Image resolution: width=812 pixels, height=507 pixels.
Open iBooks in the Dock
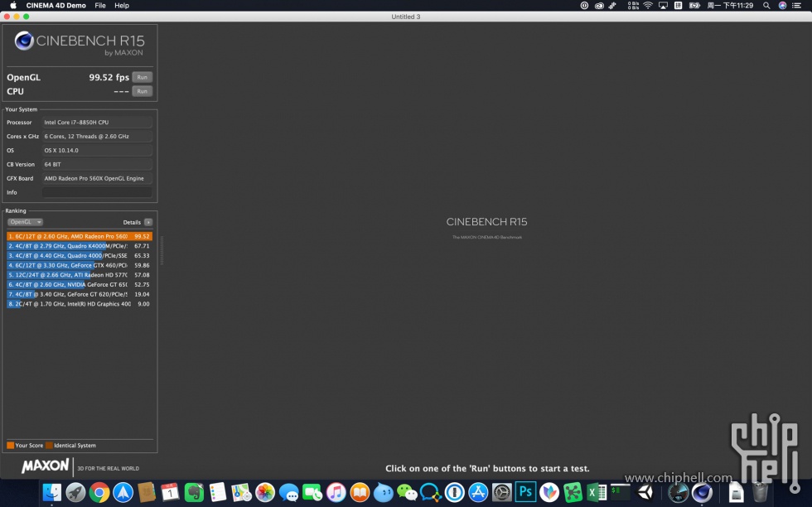pos(360,492)
